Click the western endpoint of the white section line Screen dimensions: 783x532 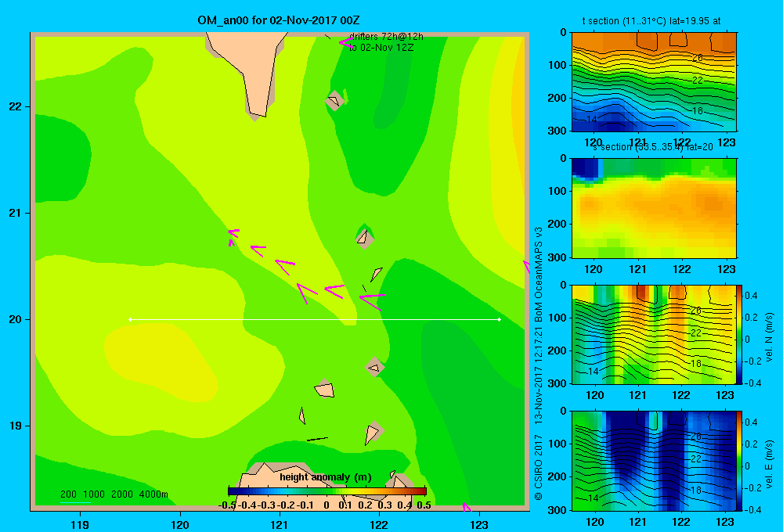130,319
